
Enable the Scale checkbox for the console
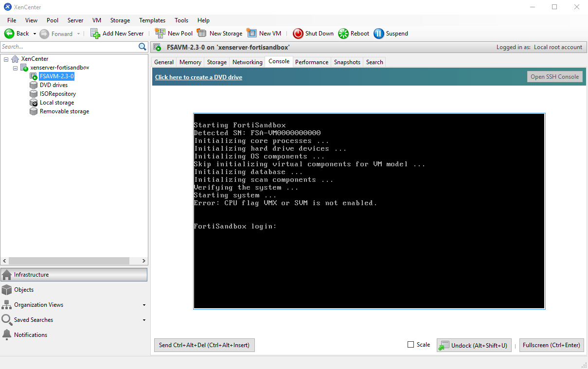click(x=411, y=344)
